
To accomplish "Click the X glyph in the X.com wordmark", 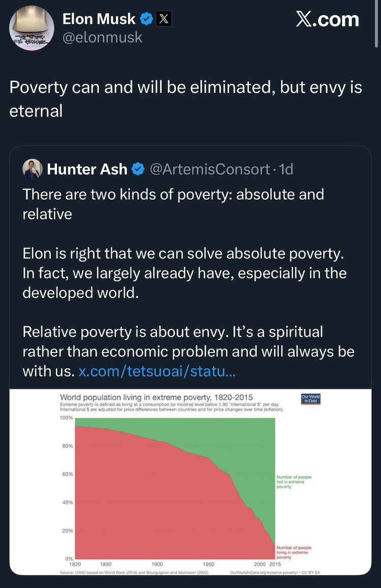I will pyautogui.click(x=305, y=19).
